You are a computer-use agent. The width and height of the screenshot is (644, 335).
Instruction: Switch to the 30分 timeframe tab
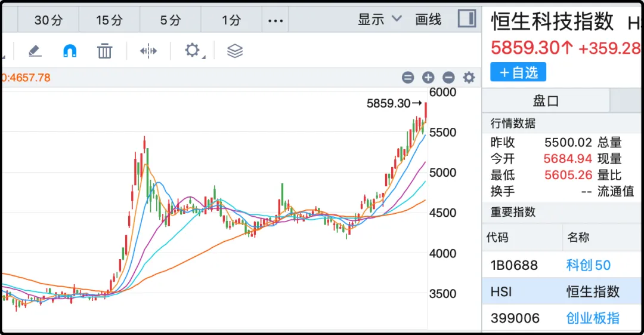coord(48,20)
